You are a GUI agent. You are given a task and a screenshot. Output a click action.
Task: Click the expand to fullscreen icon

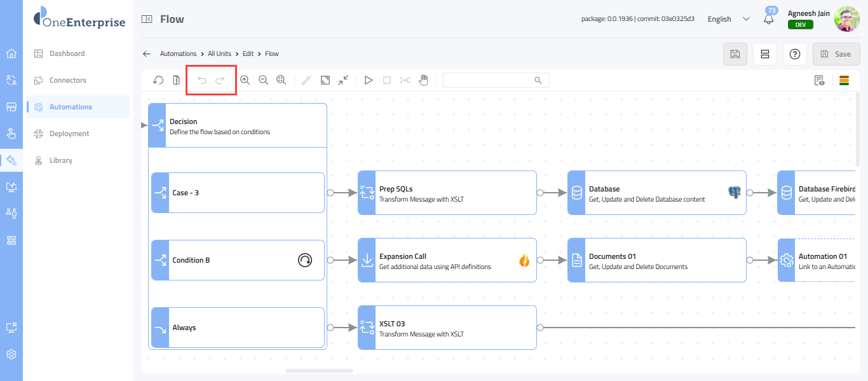[x=325, y=80]
